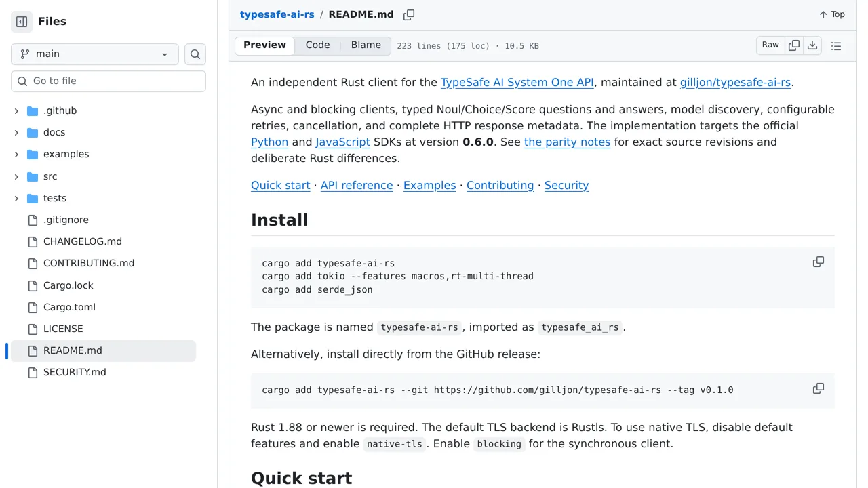Viewport: 868px width, 488px height.
Task: Collapse the Files side panel icon
Action: click(22, 22)
